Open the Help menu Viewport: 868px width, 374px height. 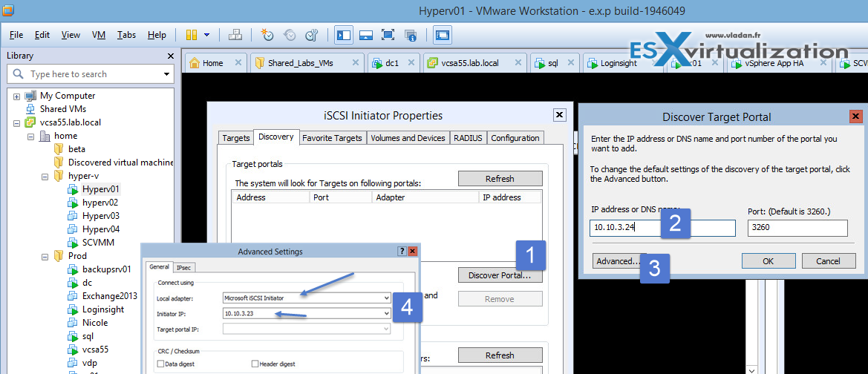click(x=157, y=35)
